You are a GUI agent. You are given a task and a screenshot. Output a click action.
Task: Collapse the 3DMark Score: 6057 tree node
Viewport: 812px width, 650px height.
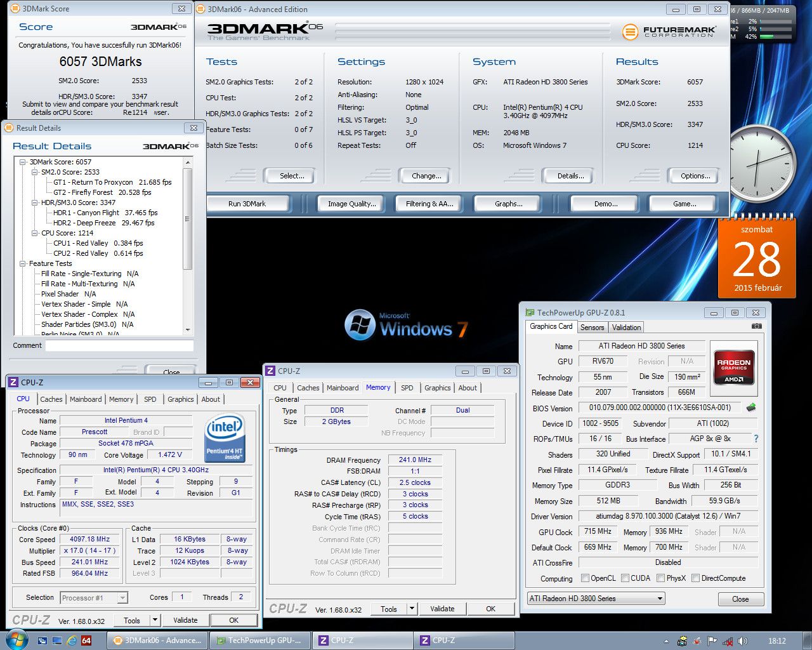(x=23, y=162)
